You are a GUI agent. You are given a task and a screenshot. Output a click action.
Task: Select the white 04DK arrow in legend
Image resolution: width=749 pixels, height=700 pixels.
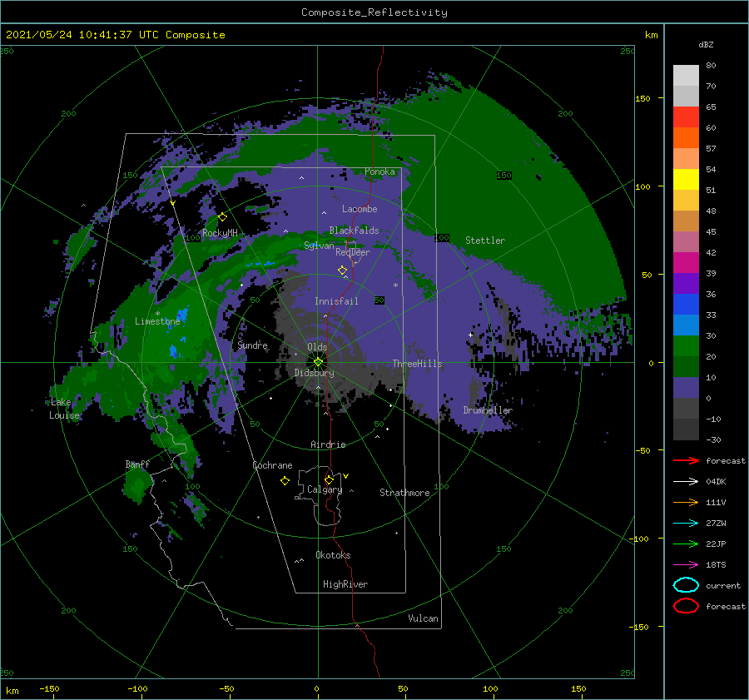(686, 482)
